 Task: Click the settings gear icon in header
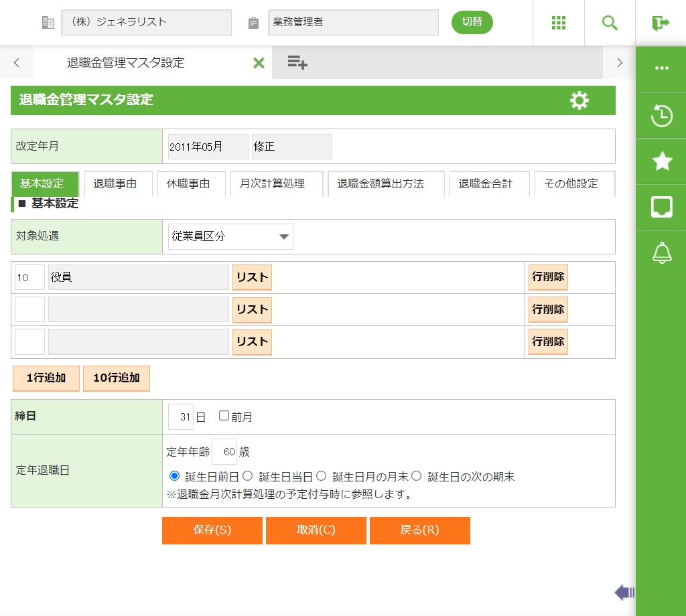[579, 100]
